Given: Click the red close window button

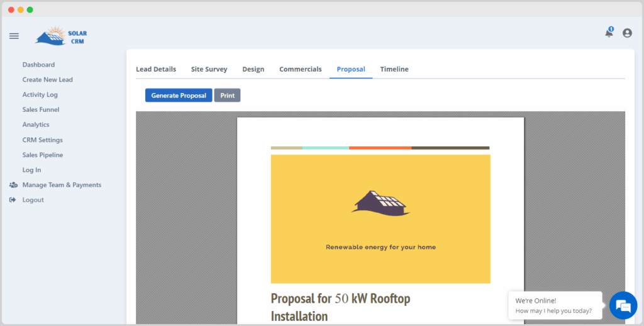Looking at the screenshot, I should pos(11,10).
